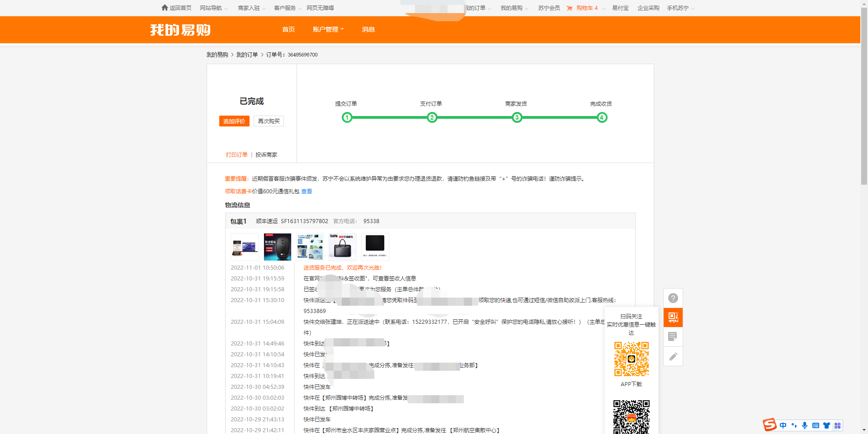Image resolution: width=868 pixels, height=434 pixels.
Task: Click step 1 circle for 提交订单
Action: [347, 117]
